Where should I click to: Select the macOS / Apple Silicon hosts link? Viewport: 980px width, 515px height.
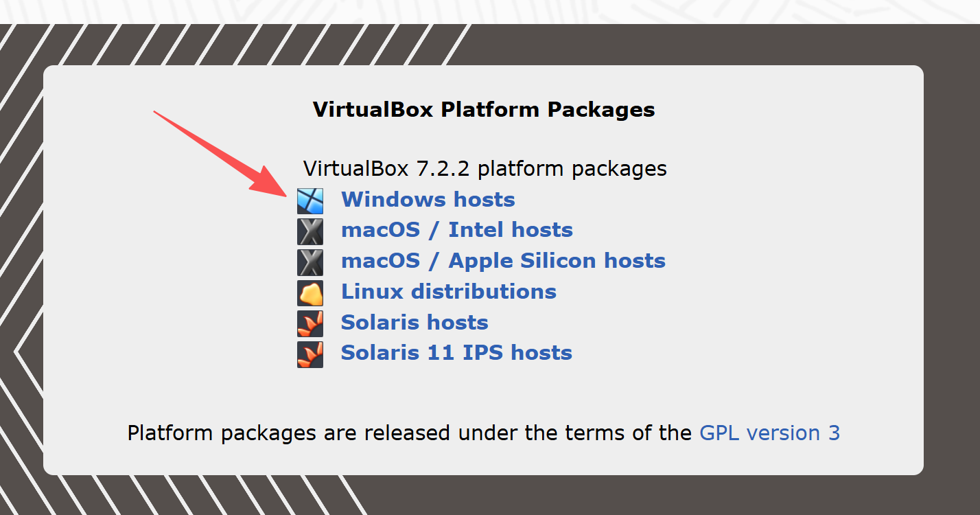[x=503, y=260]
